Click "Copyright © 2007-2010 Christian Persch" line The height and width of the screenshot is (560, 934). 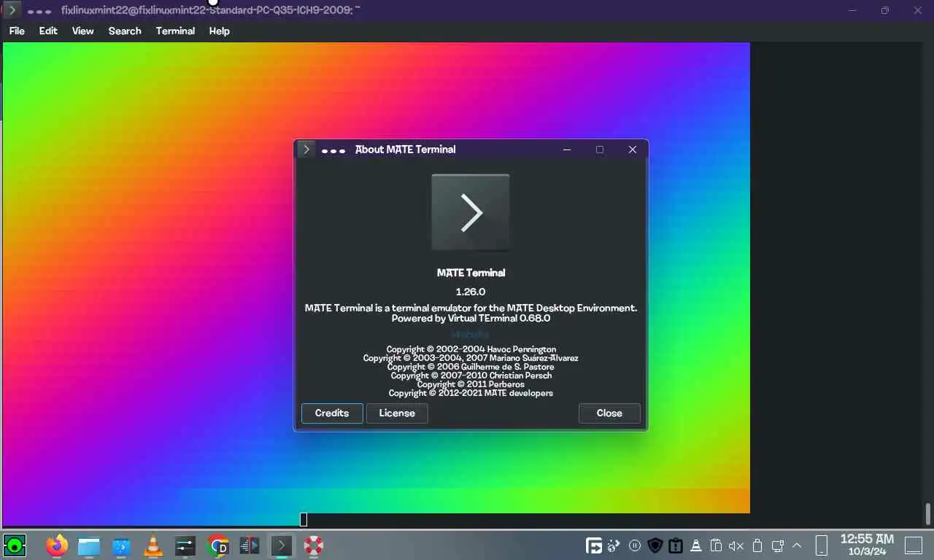coord(471,376)
